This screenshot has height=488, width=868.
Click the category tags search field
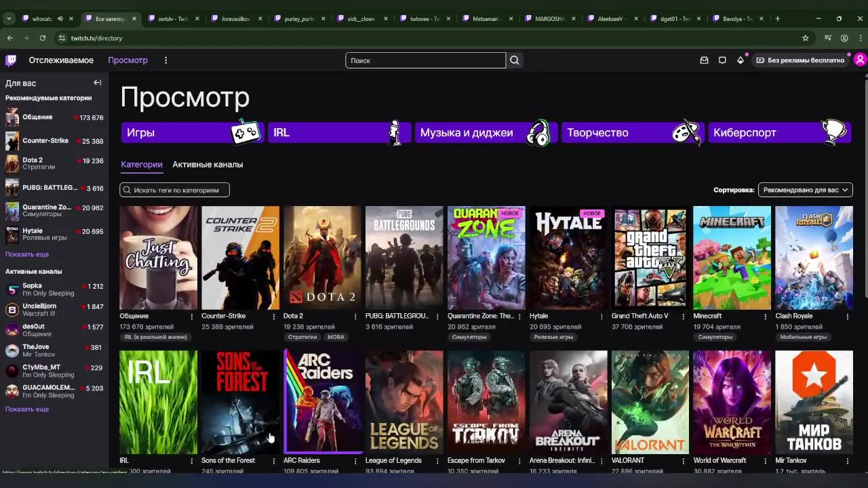[174, 190]
